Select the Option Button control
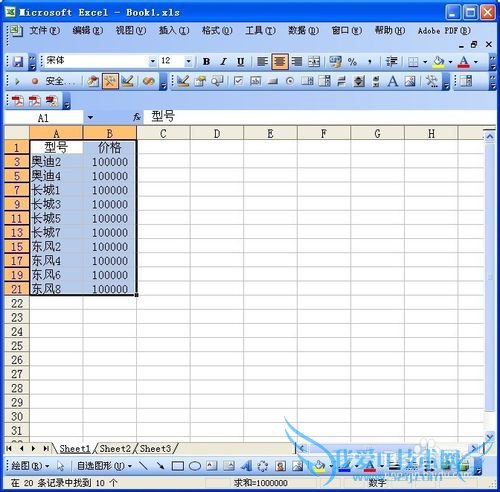This screenshot has height=492, width=500. (x=290, y=81)
